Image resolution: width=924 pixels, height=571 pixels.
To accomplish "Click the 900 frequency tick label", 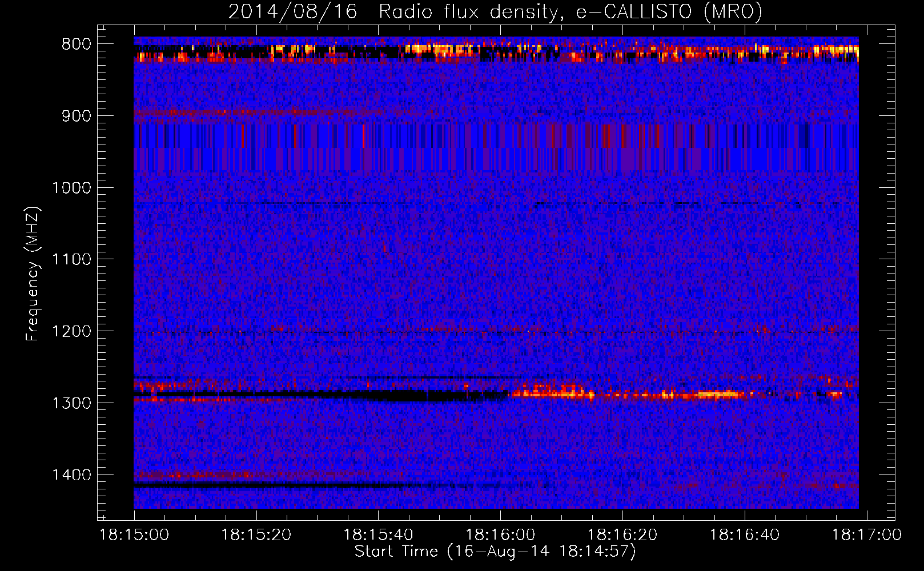I will pyautogui.click(x=77, y=116).
